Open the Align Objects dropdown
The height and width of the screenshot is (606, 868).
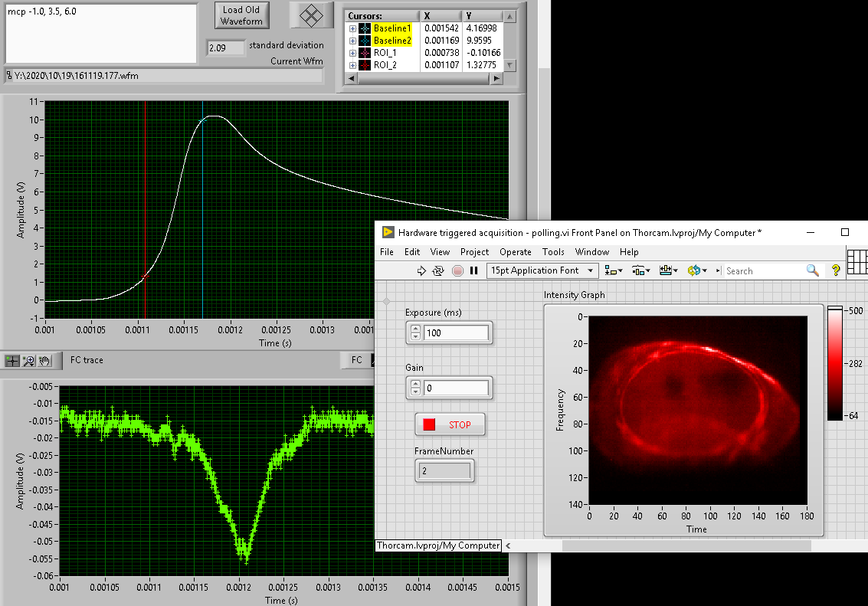pos(613,270)
